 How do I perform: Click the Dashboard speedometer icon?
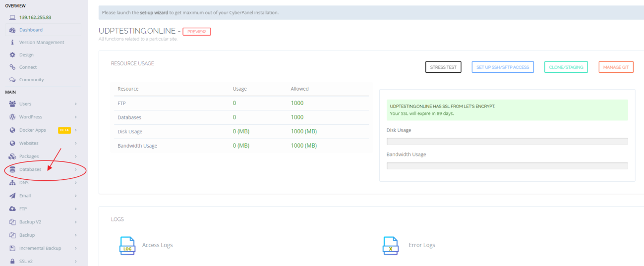[12, 30]
